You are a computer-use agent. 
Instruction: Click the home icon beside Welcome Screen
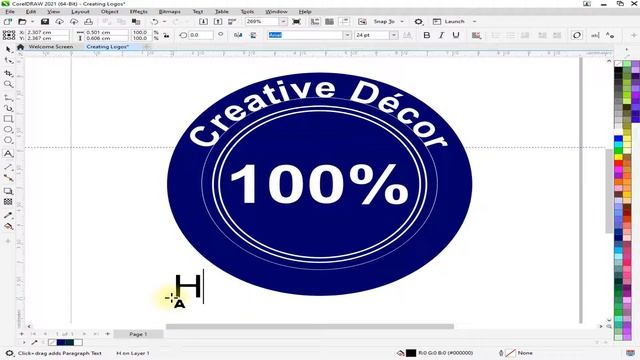pos(20,47)
